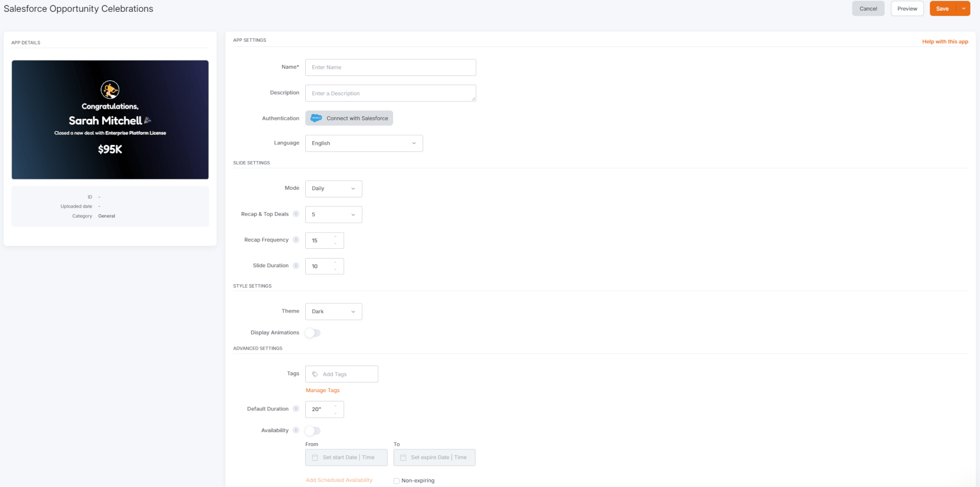Click Add Scheduled Availability link
Screen dimensions: 980x487
pos(339,480)
